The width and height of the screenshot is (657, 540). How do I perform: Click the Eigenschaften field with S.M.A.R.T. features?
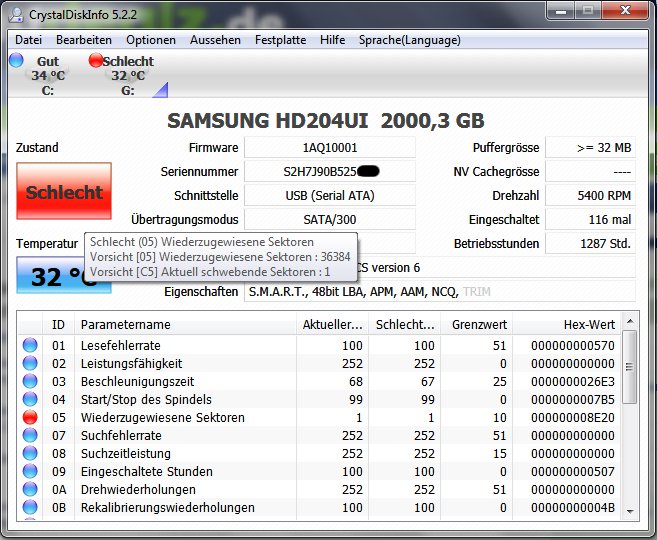(440, 291)
